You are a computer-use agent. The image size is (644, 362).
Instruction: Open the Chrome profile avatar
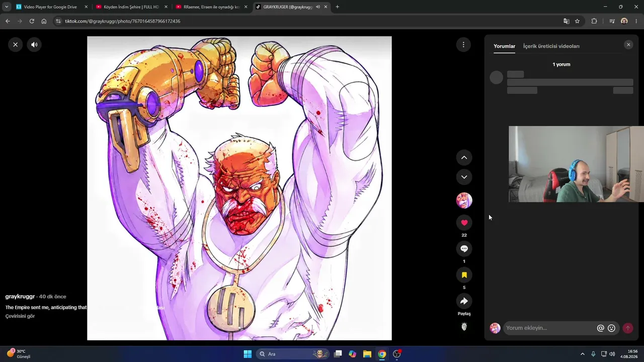(x=624, y=21)
